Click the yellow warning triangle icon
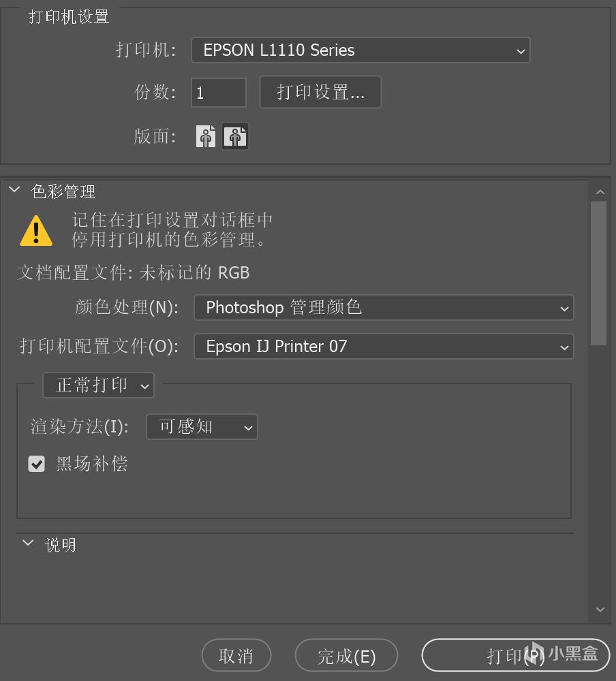Image resolution: width=616 pixels, height=681 pixels. (x=36, y=231)
